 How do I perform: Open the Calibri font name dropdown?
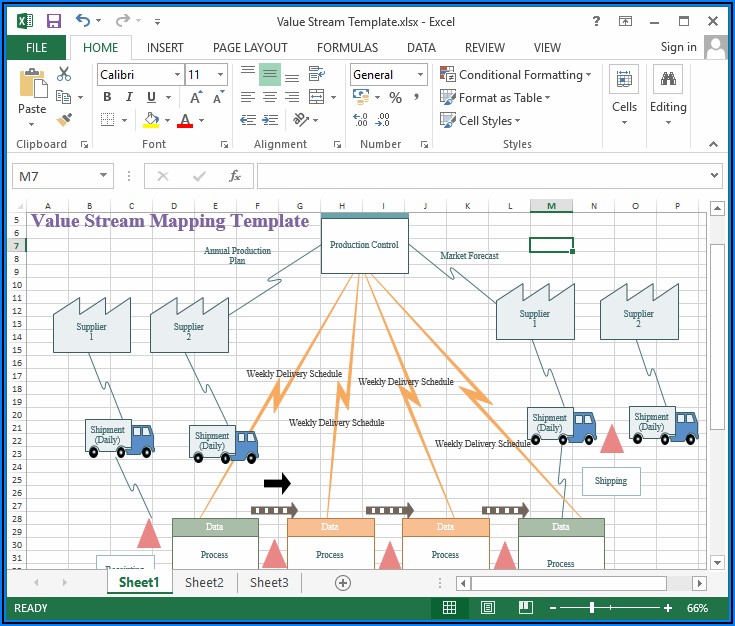(x=177, y=74)
